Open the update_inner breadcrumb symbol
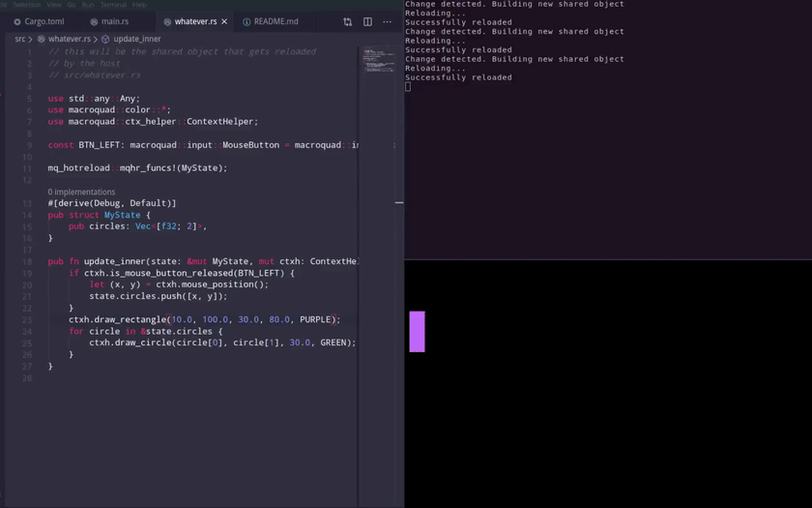812x508 pixels. point(137,39)
